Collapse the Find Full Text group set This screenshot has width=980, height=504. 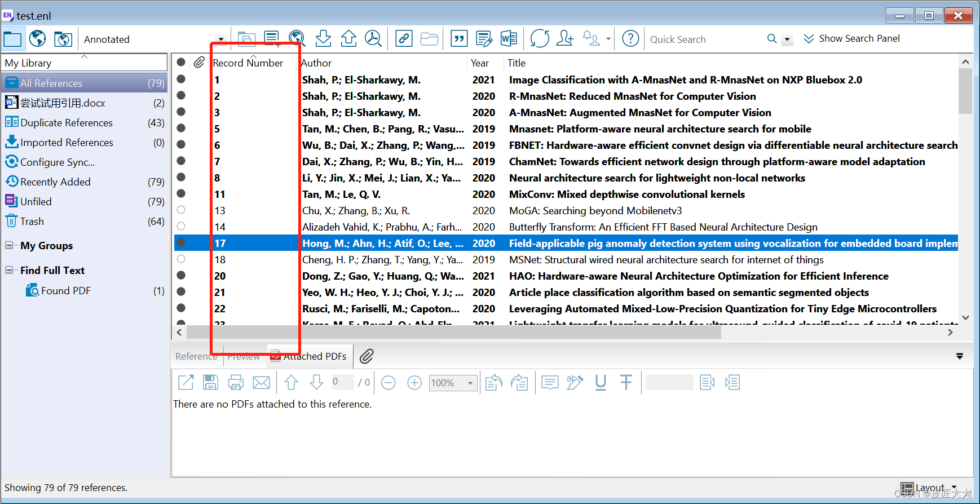click(9, 270)
